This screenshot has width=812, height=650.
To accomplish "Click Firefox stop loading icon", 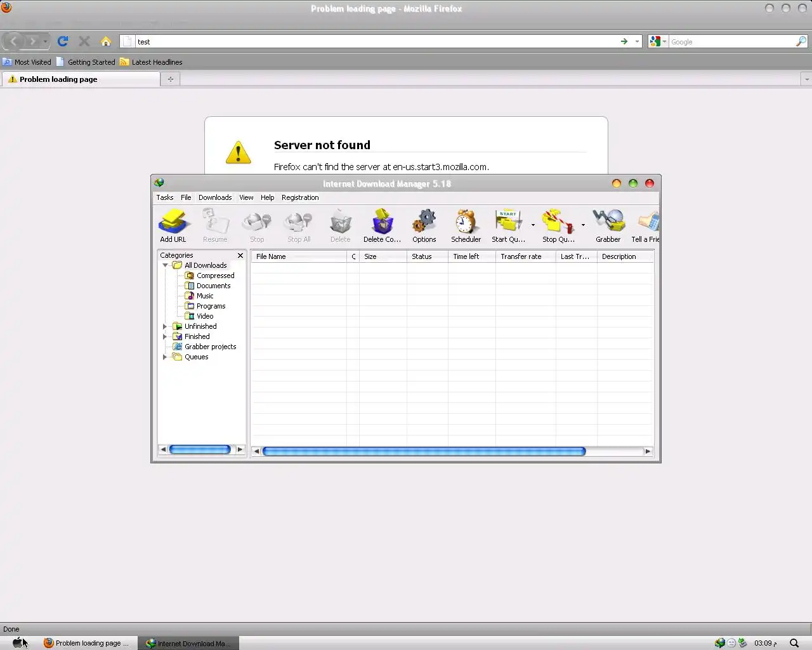I will pyautogui.click(x=84, y=41).
